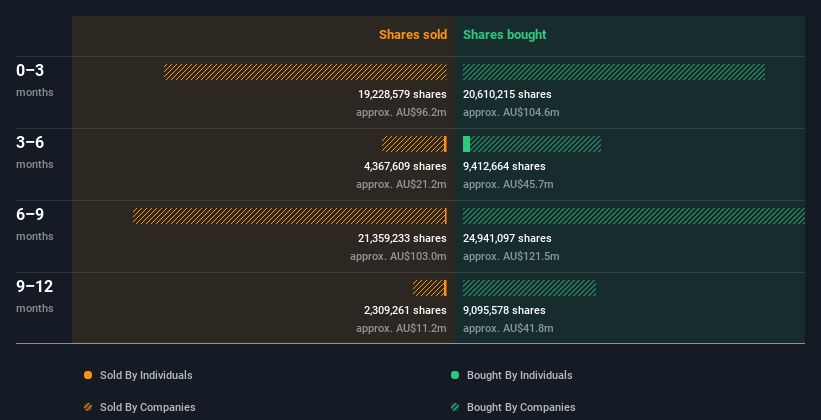
Task: Click the 4,367,609 shares value
Action: coord(405,166)
